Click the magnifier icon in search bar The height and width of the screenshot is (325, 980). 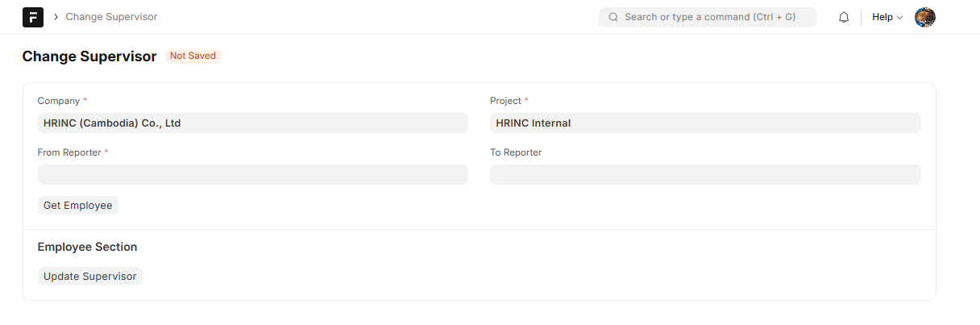click(613, 17)
